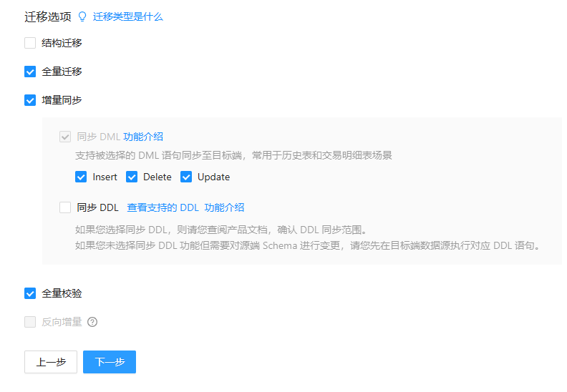Uncheck the 全量校验 checkbox
The image size is (567, 392).
coord(30,293)
